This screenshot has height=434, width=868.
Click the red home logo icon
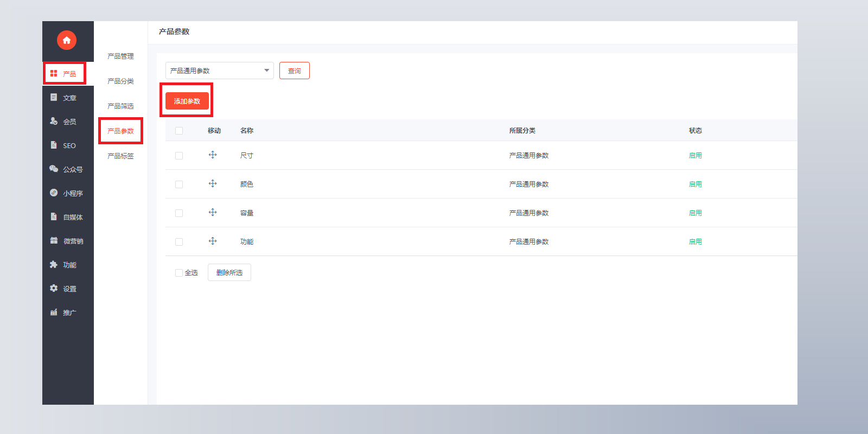[x=67, y=40]
